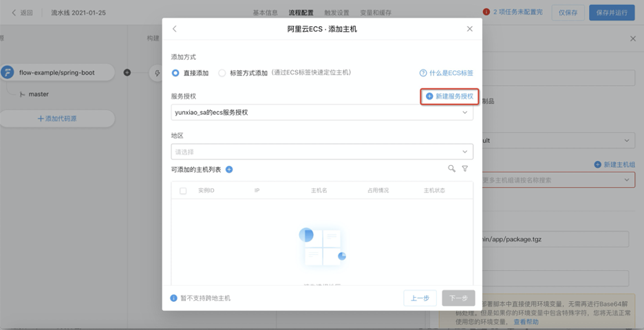Click the master branch entry
Image resolution: width=644 pixels, height=330 pixels.
(x=34, y=94)
